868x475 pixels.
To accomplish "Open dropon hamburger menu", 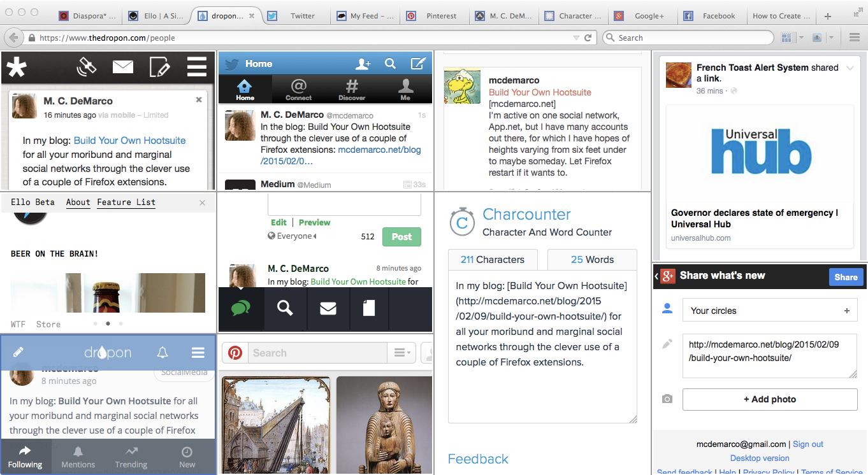I will click(198, 352).
